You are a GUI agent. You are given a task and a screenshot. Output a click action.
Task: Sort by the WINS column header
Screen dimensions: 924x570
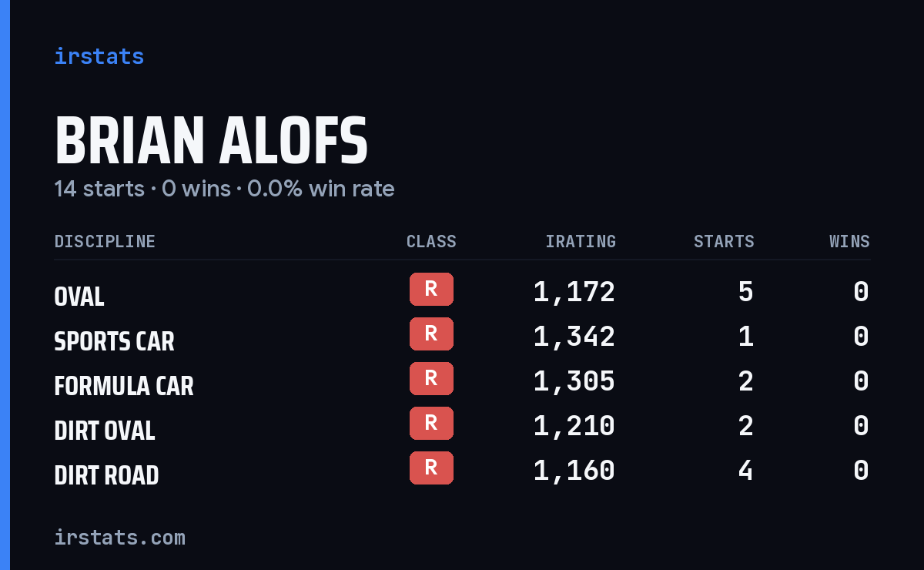pos(849,242)
